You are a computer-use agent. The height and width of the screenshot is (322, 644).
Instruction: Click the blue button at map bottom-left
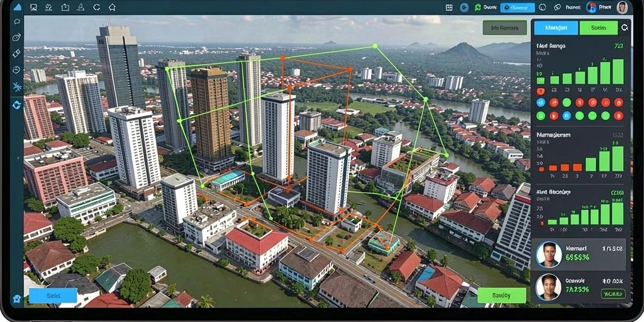(x=53, y=296)
